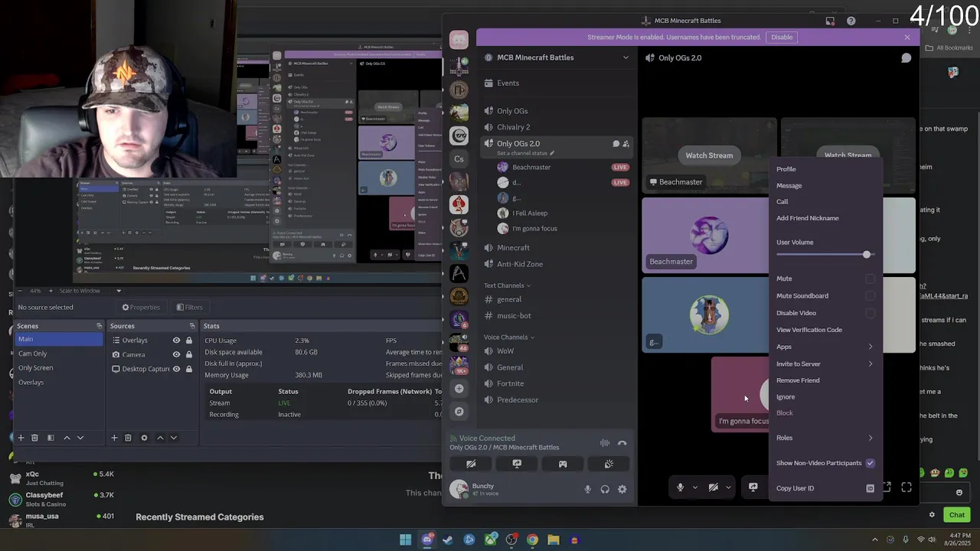
Task: Open source properties gear in OBS Sources dock
Action: point(144,438)
